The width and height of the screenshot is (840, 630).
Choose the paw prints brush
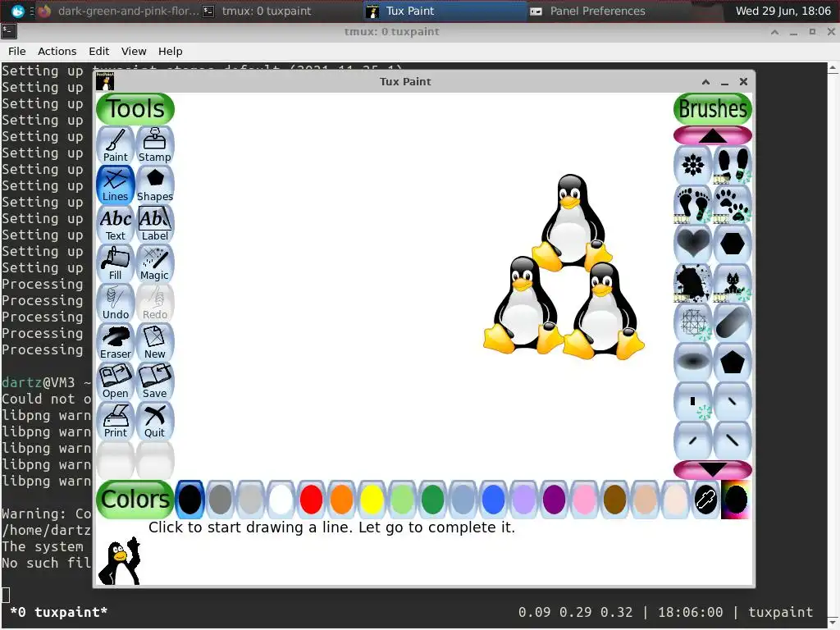[733, 204]
